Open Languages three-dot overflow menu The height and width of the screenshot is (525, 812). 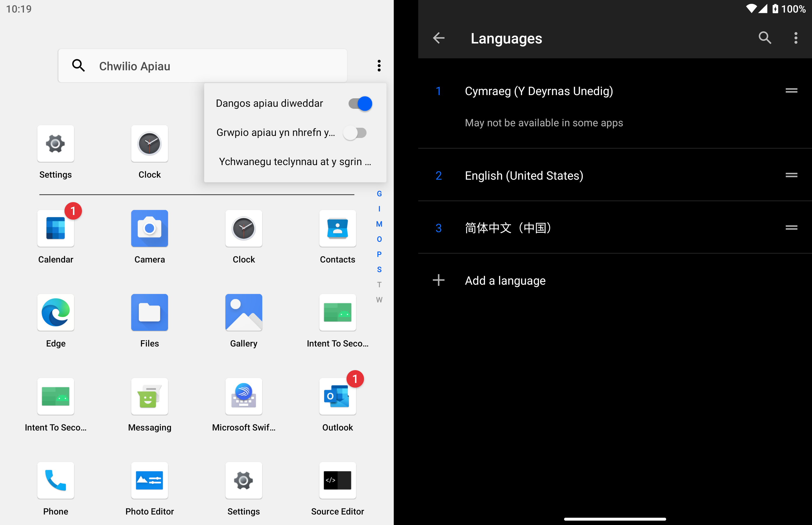796,38
